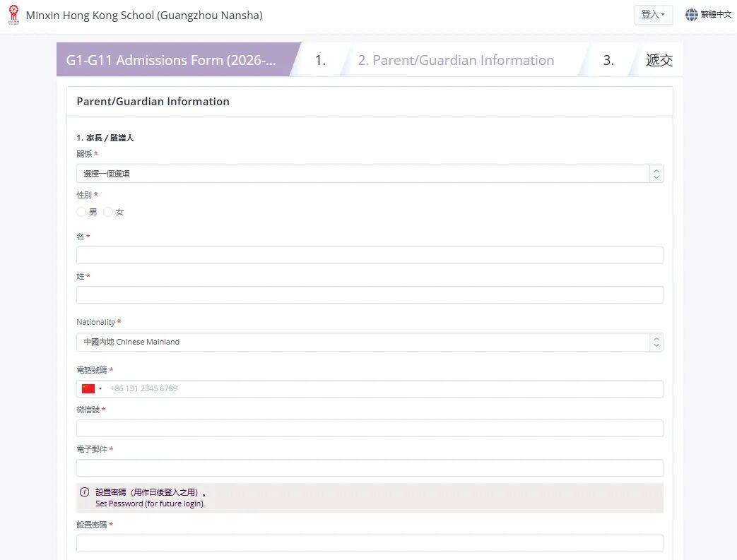
Task: Open the Nationality dropdown
Action: tap(369, 342)
